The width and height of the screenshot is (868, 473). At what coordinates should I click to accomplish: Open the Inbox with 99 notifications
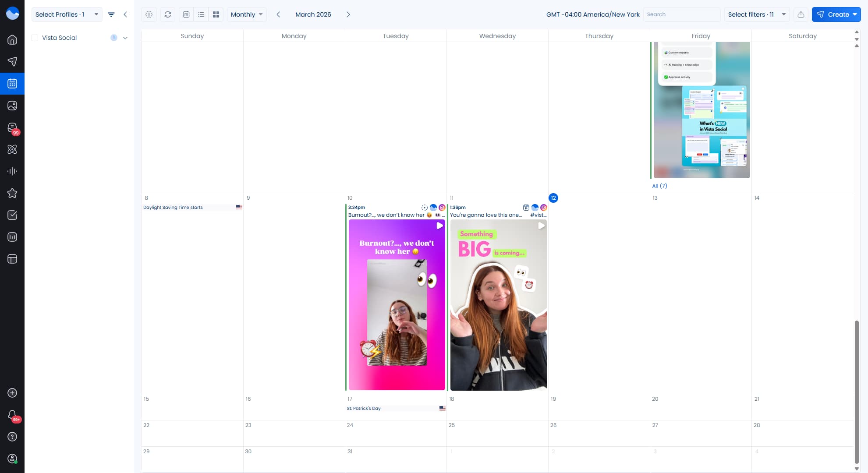[12, 127]
